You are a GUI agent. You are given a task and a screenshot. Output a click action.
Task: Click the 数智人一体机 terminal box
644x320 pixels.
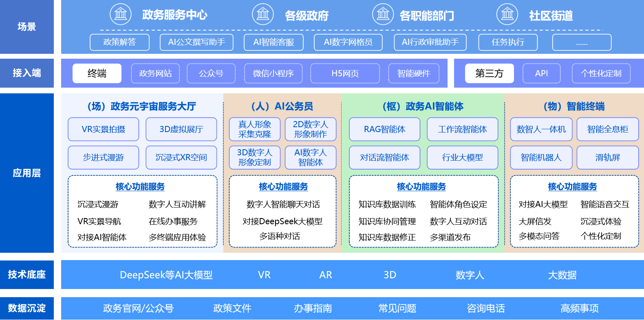tap(541, 129)
